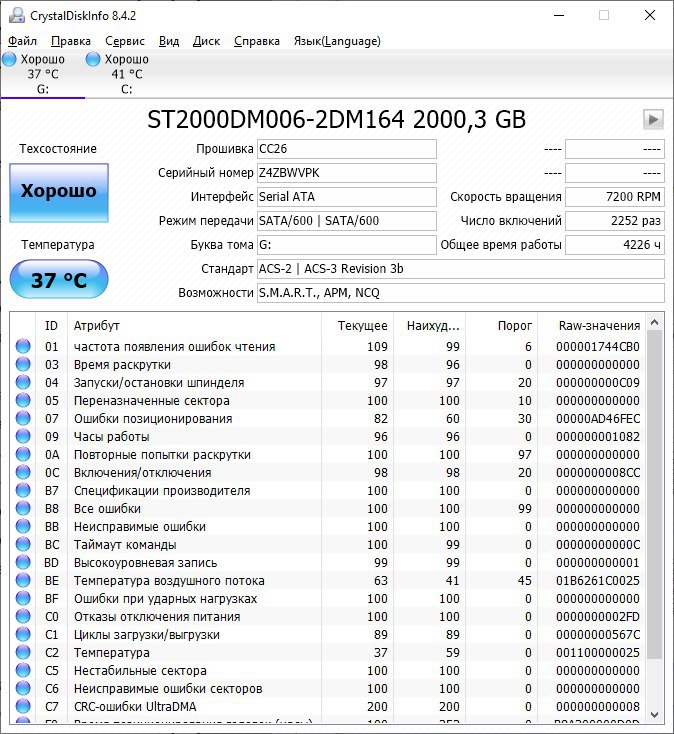Click the 7200 RPM rotation speed field
Image resolution: width=674 pixels, height=734 pixels.
pos(615,197)
